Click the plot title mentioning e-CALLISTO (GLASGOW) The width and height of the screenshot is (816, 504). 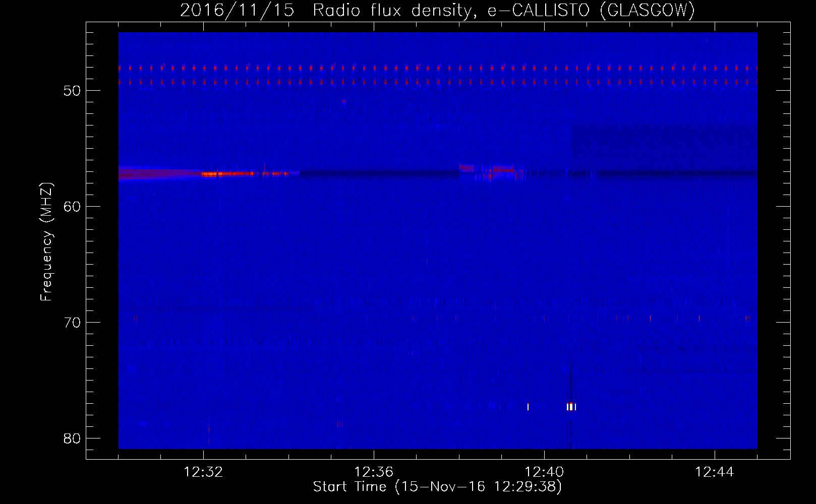(x=437, y=10)
